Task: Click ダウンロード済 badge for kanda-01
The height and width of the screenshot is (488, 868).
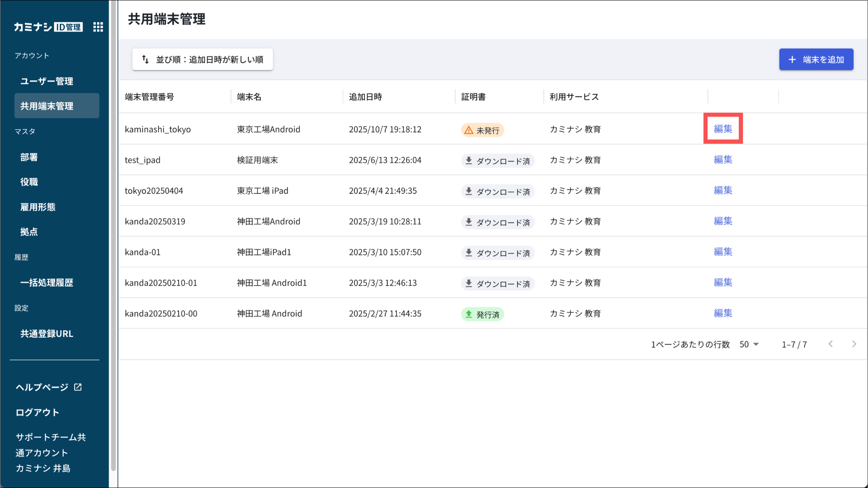Action: coord(498,253)
